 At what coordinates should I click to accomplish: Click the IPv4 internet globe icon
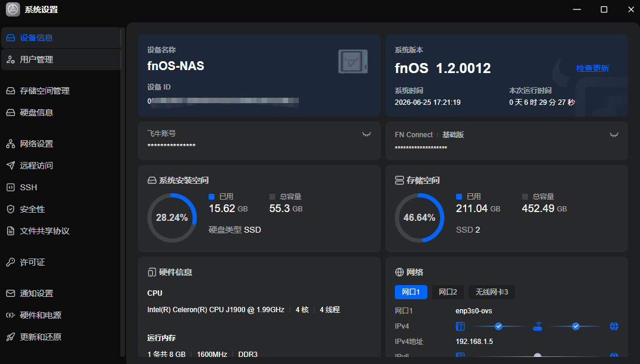[614, 326]
